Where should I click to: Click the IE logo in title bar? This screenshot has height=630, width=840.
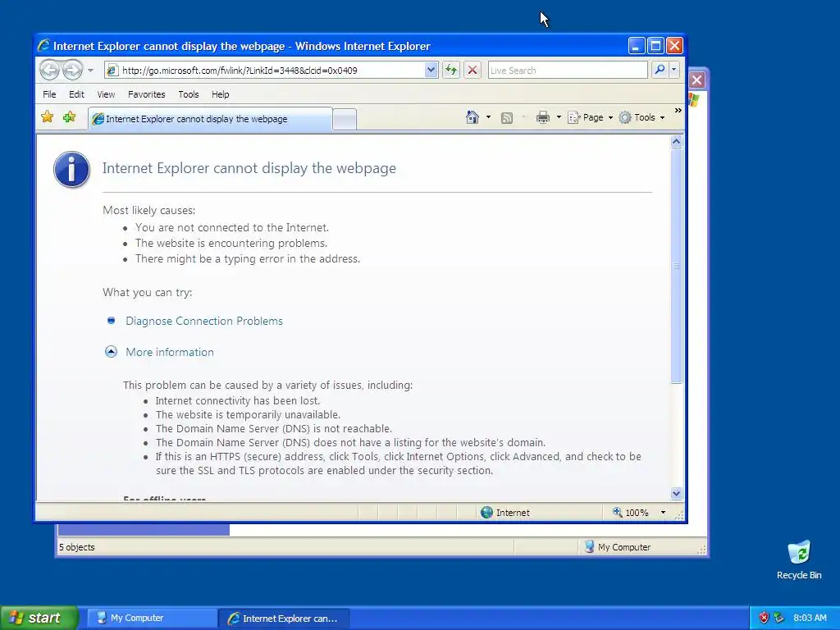(43, 46)
